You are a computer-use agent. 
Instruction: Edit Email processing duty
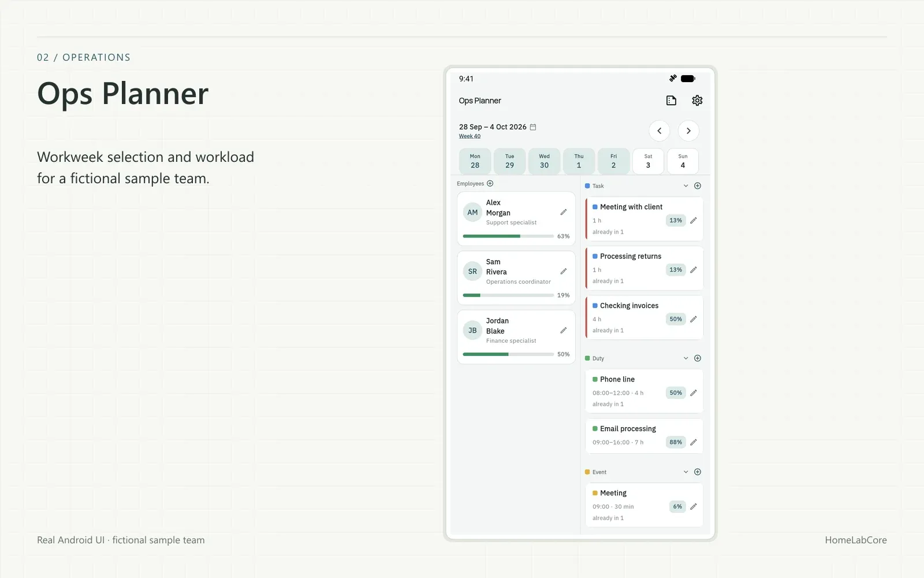[693, 442]
